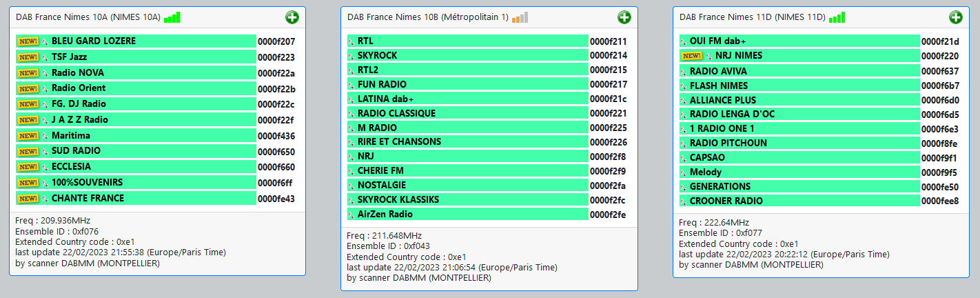Click small service icon before RADIO CLASSIQUE
Viewport: 980px width, 298px height.
(352, 113)
